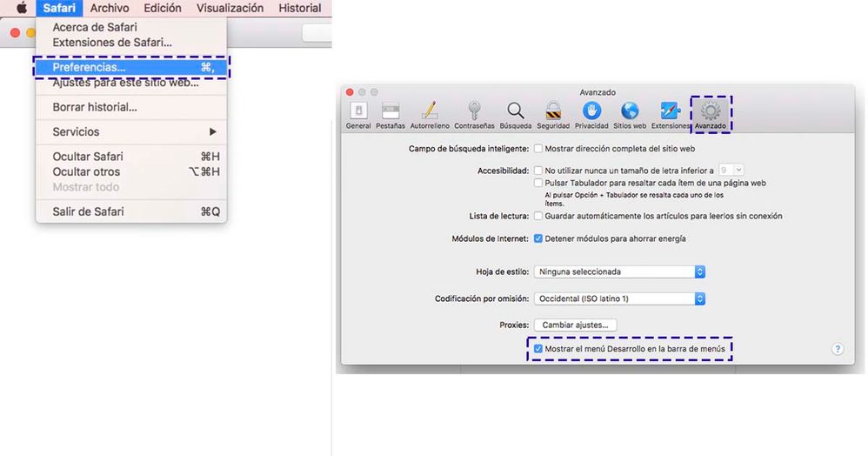
Task: Choose Ajustes para este sitio web…
Action: pyautogui.click(x=131, y=83)
